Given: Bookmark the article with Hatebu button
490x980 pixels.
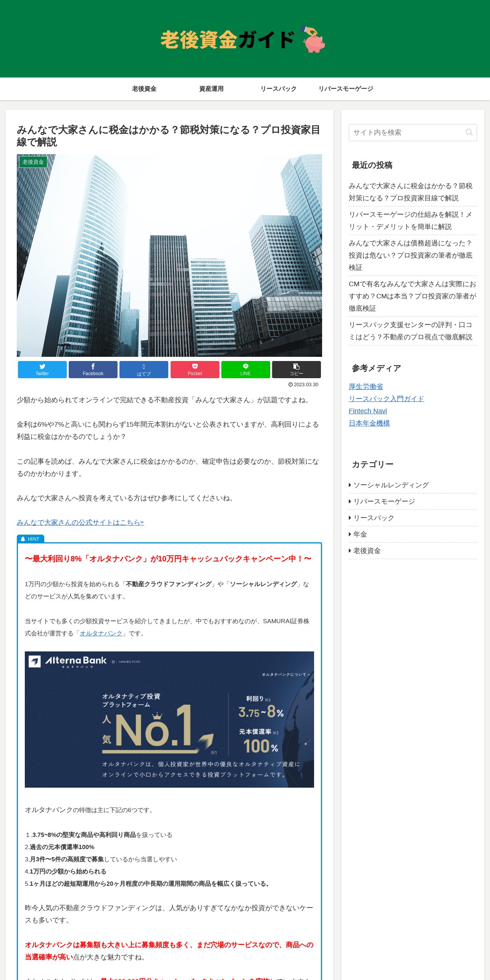Looking at the screenshot, I should coord(144,369).
